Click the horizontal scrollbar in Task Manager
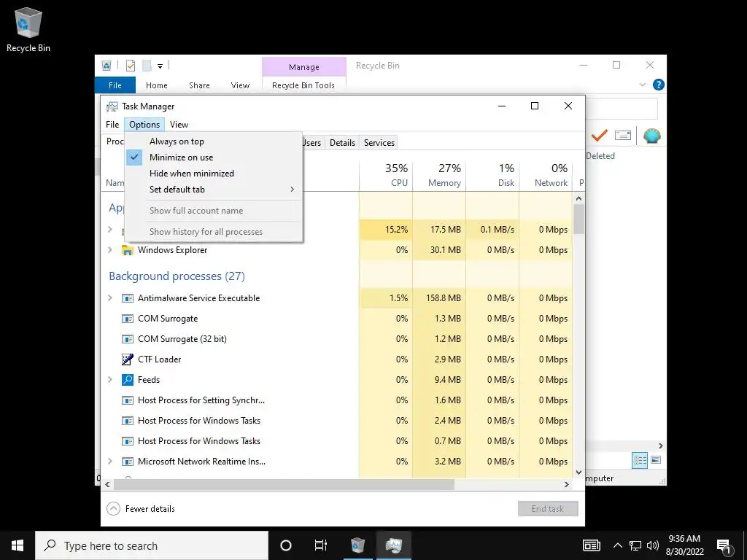 284,484
